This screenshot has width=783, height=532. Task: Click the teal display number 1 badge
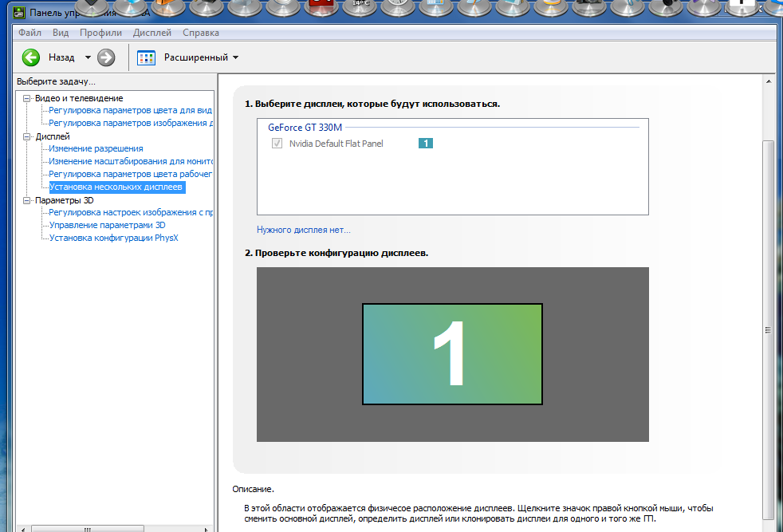click(425, 144)
